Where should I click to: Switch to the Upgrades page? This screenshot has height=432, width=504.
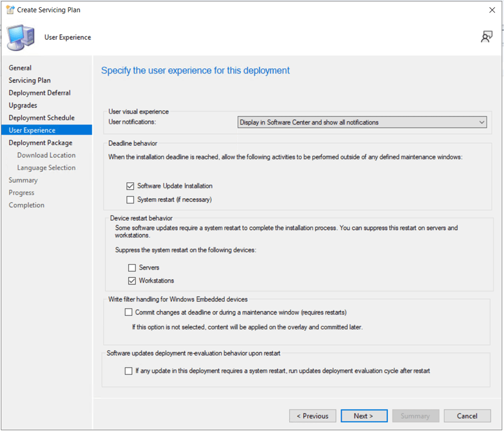23,105
